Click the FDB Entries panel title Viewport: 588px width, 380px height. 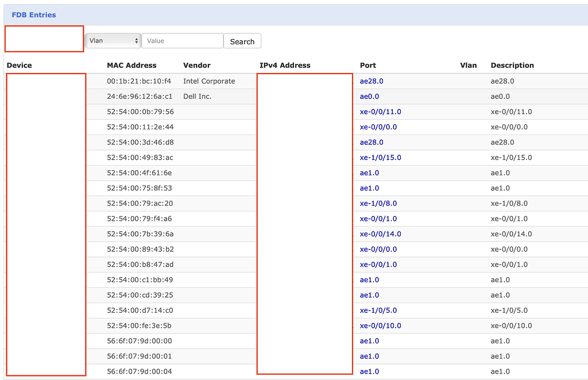coord(34,14)
